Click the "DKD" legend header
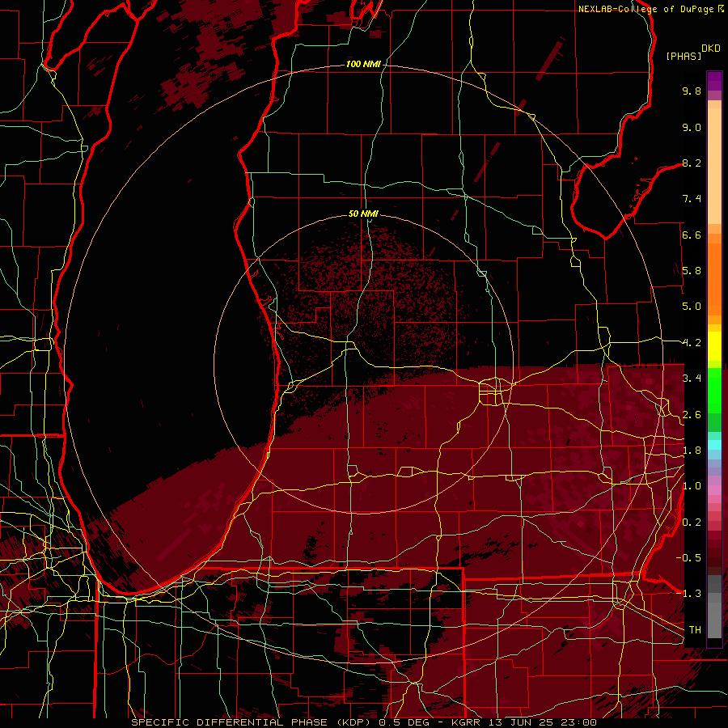 711,49
